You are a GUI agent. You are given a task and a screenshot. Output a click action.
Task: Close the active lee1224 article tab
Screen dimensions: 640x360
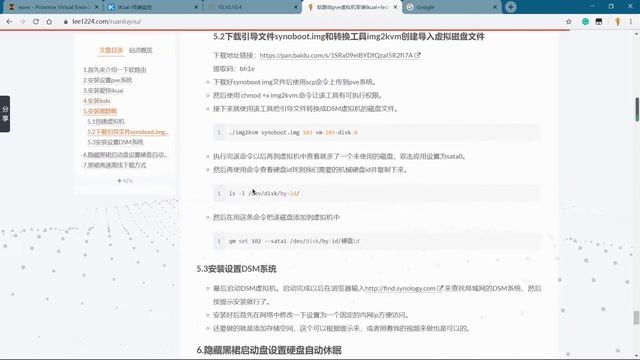click(x=395, y=7)
